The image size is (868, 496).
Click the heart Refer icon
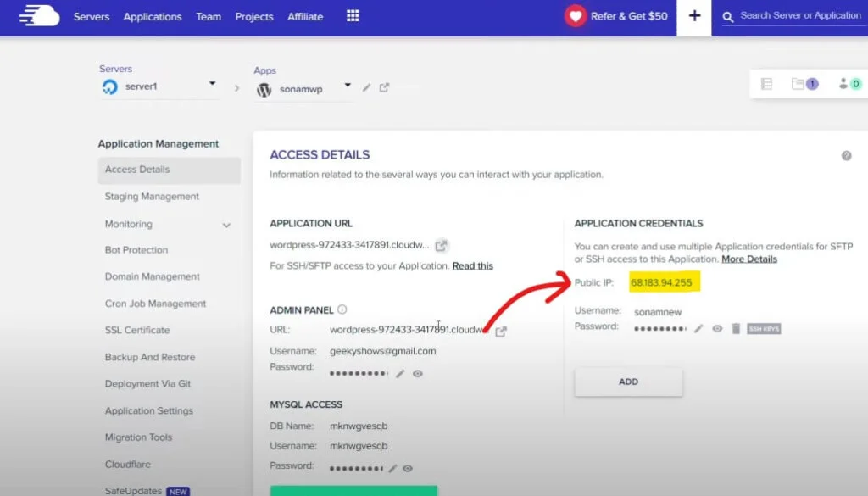576,16
